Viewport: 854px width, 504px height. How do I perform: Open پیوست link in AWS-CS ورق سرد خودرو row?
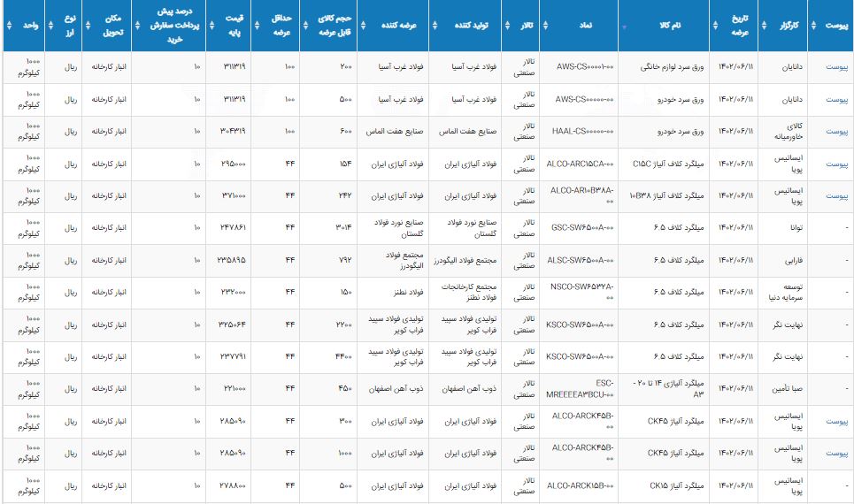pyautogui.click(x=837, y=100)
